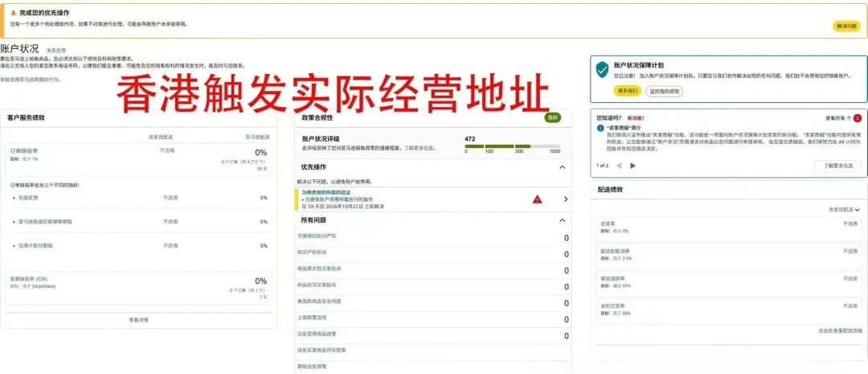Image resolution: width=868 pixels, height=374 pixels.
Task: Open 商品真实性买家投诉 issue row
Action: point(433,269)
